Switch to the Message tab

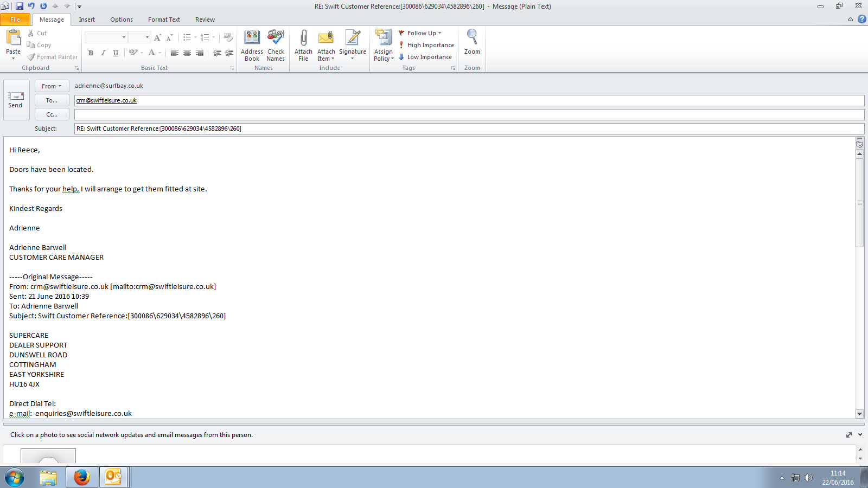(x=52, y=20)
